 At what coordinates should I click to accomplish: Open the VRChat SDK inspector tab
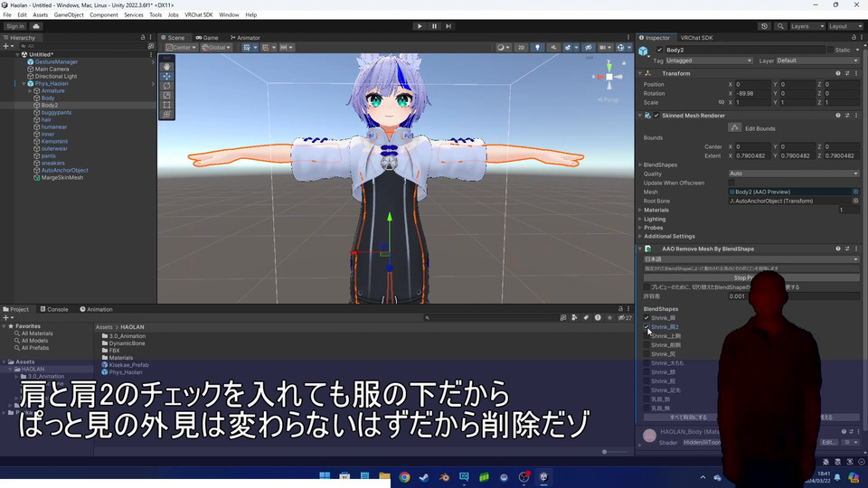tap(696, 38)
